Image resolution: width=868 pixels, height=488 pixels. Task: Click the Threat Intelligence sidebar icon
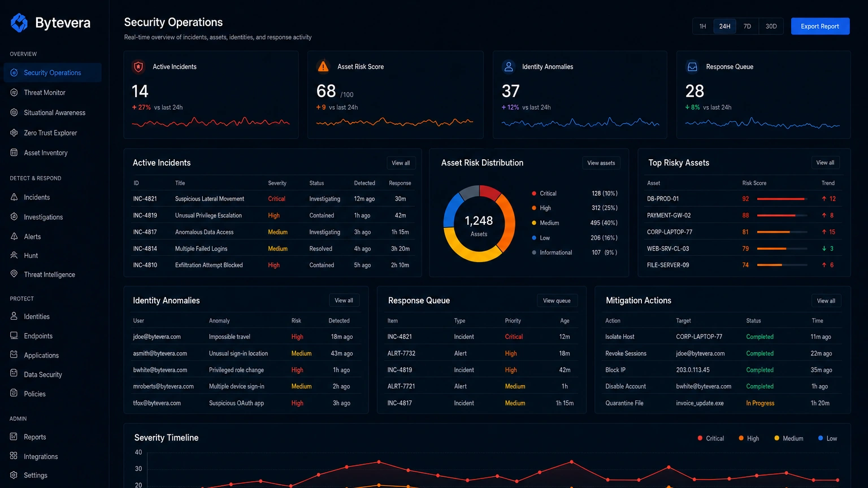14,274
